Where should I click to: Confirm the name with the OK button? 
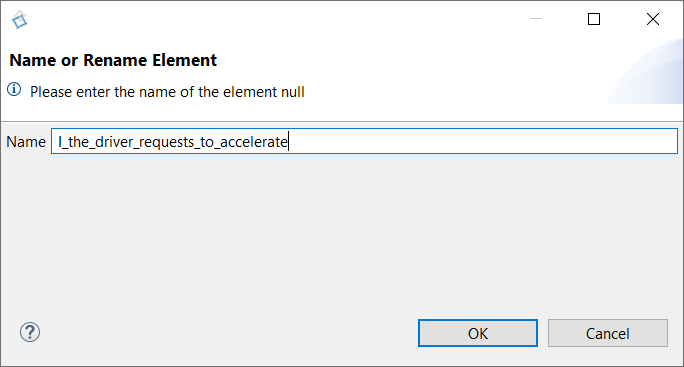tap(478, 333)
